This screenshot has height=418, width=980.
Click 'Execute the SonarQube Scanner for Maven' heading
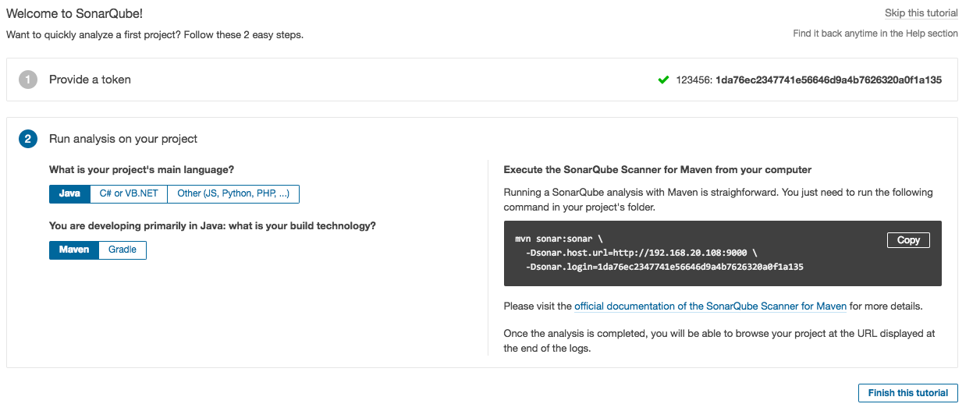point(658,169)
